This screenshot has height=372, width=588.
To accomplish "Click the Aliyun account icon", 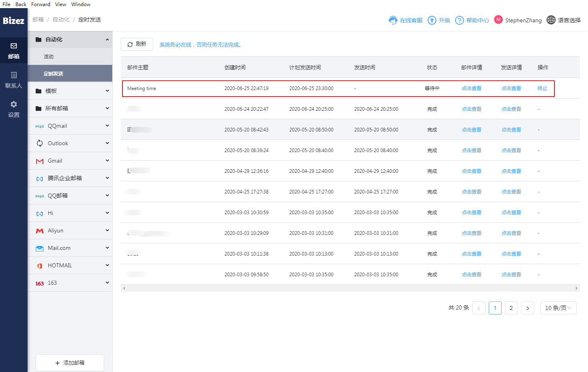I will [x=40, y=231].
